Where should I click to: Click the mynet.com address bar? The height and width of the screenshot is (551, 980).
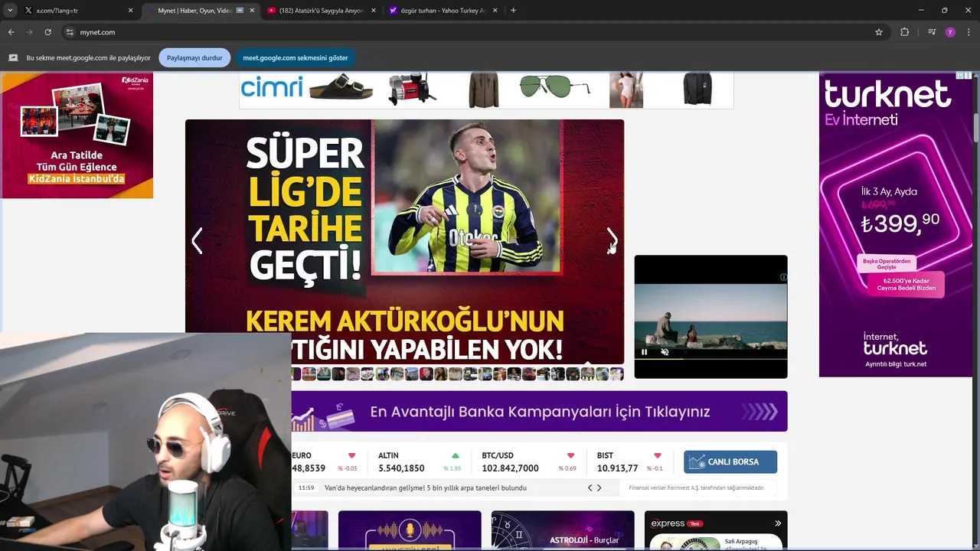[475, 32]
